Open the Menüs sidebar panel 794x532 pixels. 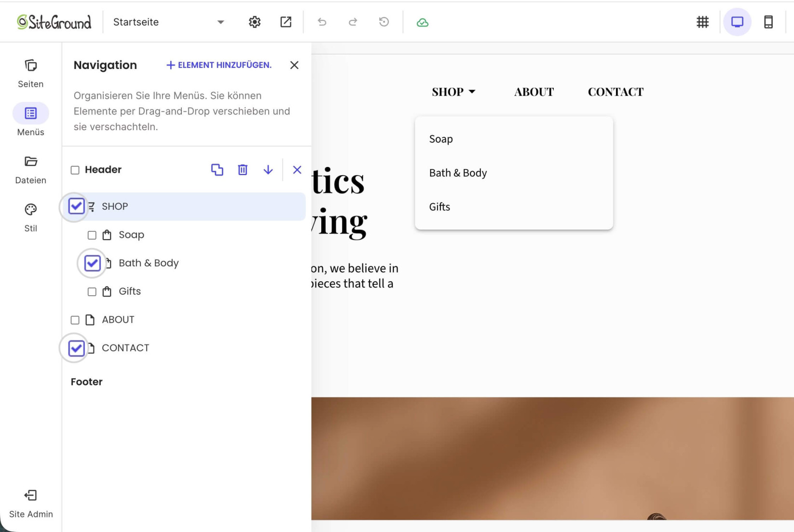tap(31, 120)
